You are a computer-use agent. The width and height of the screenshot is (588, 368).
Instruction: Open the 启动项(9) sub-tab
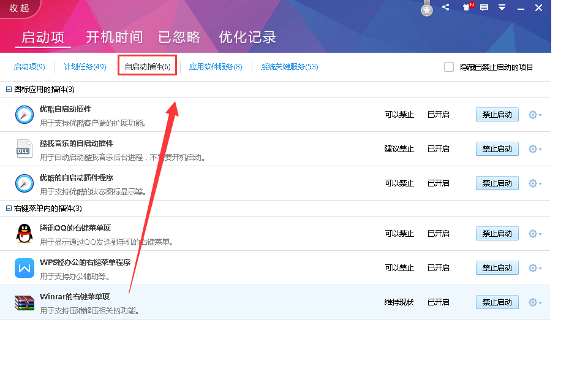[29, 66]
